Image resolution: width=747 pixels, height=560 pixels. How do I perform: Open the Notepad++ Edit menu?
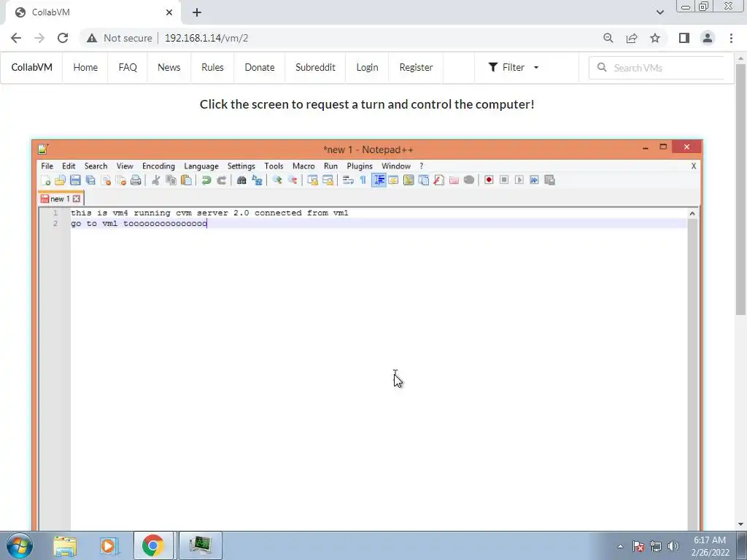(x=69, y=166)
